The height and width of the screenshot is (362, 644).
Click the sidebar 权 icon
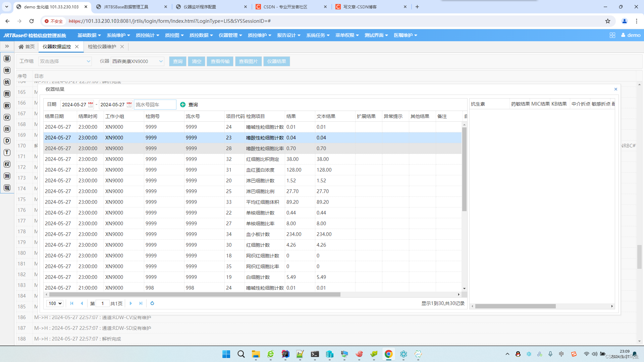coord(7,164)
